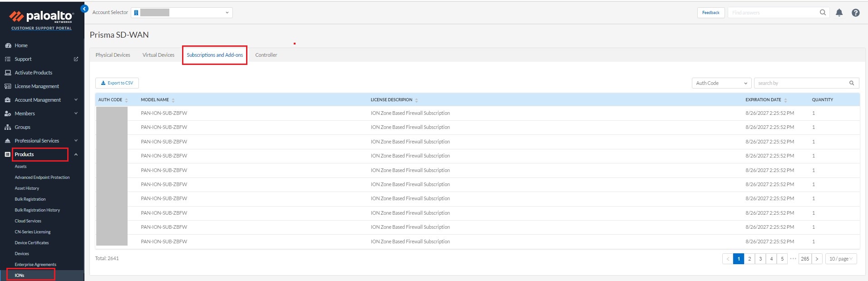The image size is (868, 281).
Task: Switch to the Physical Devices tab
Action: click(113, 55)
